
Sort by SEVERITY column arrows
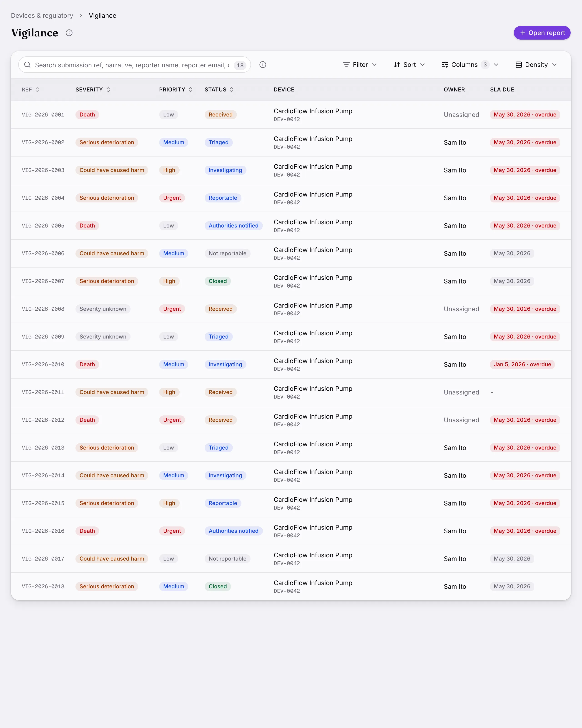point(108,89)
